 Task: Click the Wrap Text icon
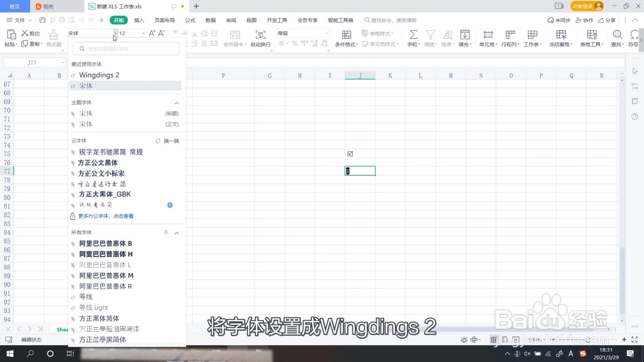point(260,35)
